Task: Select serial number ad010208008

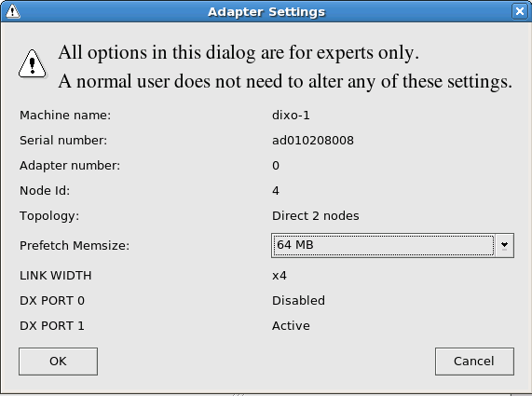Action: coord(313,140)
